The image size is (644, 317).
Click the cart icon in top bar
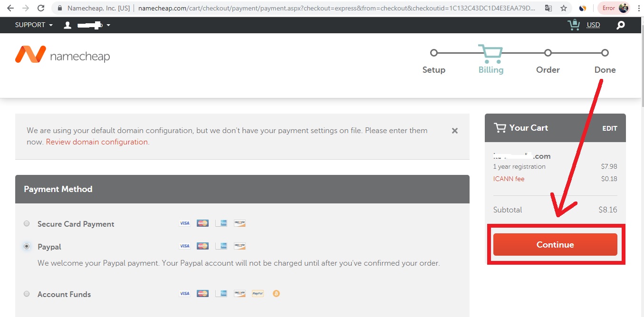coord(574,25)
